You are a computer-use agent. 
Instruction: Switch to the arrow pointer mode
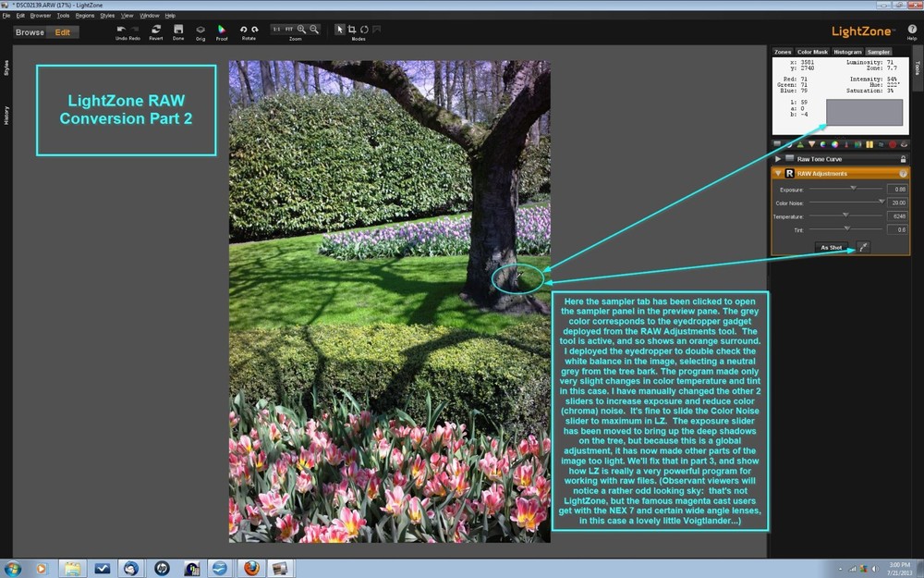tap(341, 28)
